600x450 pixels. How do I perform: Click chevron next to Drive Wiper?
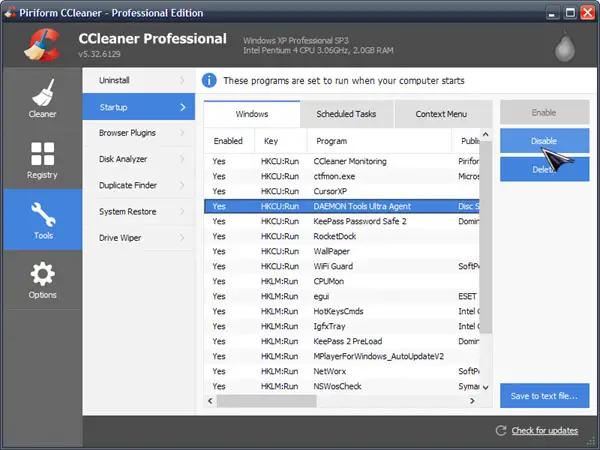182,238
